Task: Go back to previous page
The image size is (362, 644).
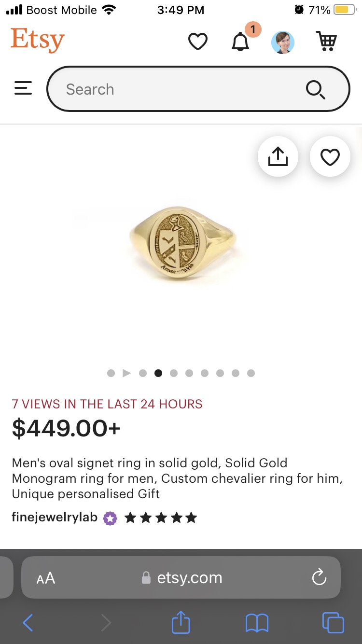Action: pos(28,623)
